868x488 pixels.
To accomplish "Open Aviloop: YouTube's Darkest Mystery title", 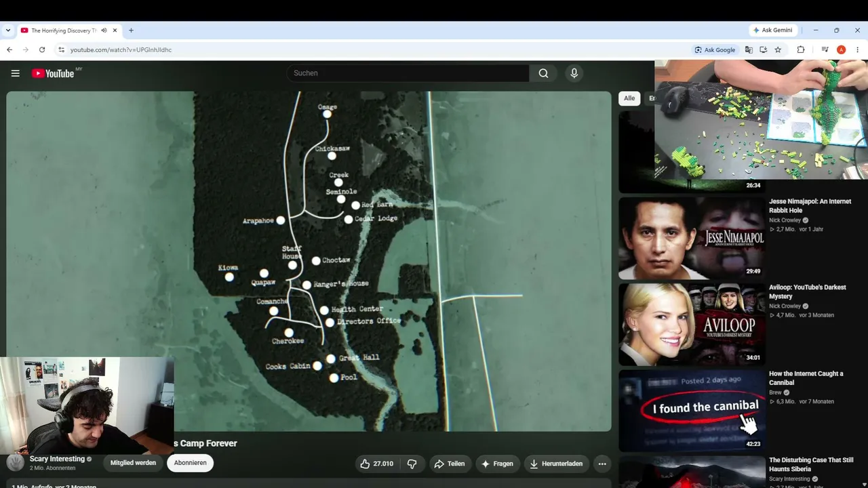I will (808, 291).
